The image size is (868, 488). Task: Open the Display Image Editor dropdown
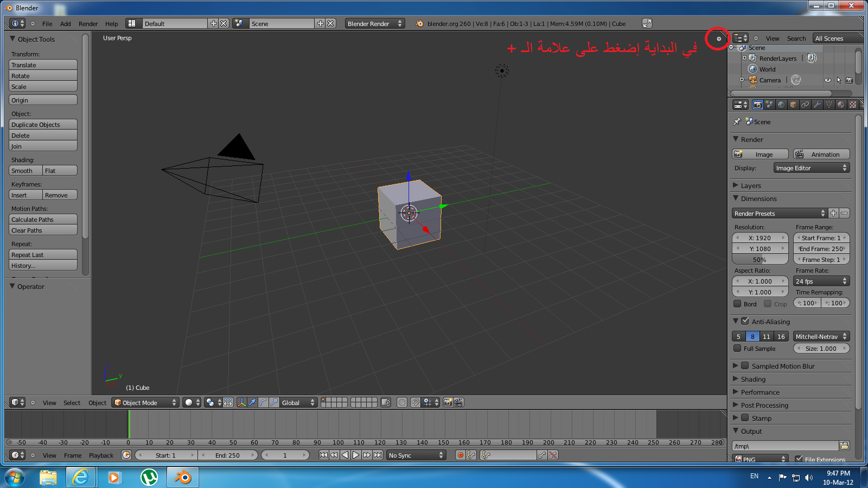click(x=812, y=168)
